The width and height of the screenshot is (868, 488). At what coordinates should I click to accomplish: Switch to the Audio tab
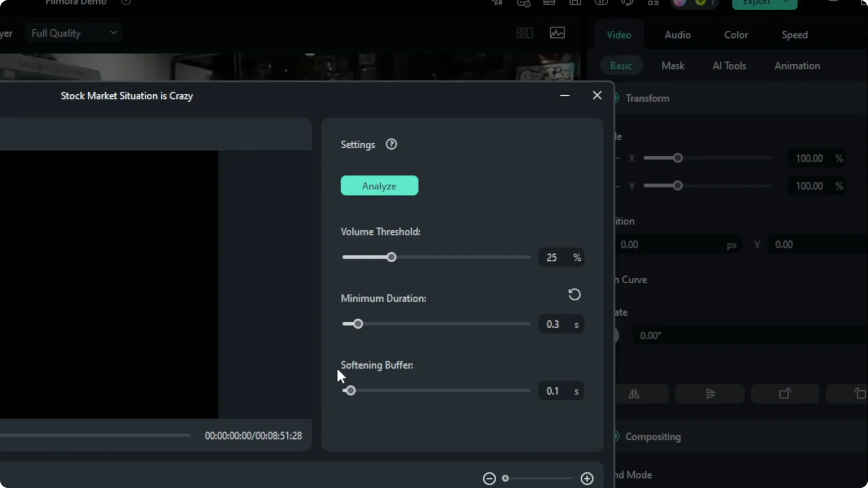[677, 34]
